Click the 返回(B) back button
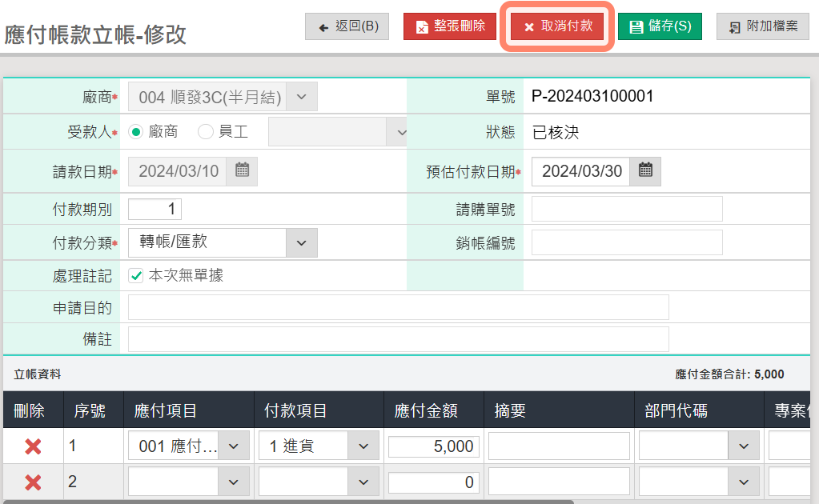The image size is (819, 504). coord(347,26)
